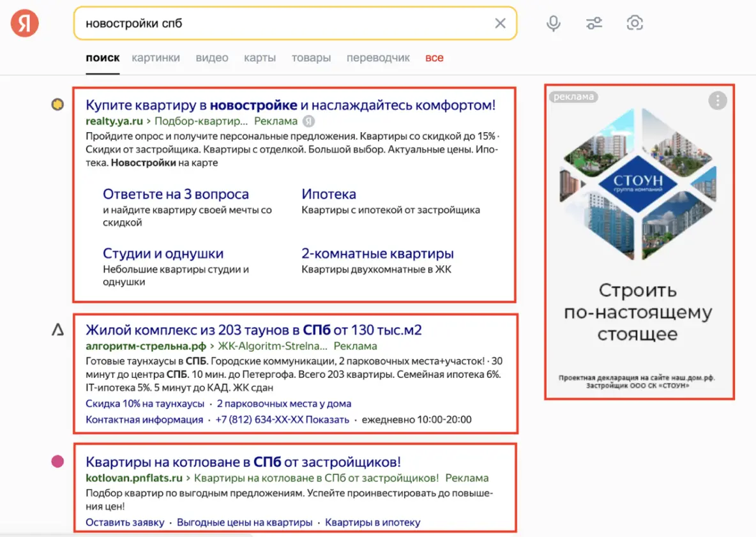Open image search camera icon
Image resolution: width=756 pixels, height=537 pixels.
point(634,24)
